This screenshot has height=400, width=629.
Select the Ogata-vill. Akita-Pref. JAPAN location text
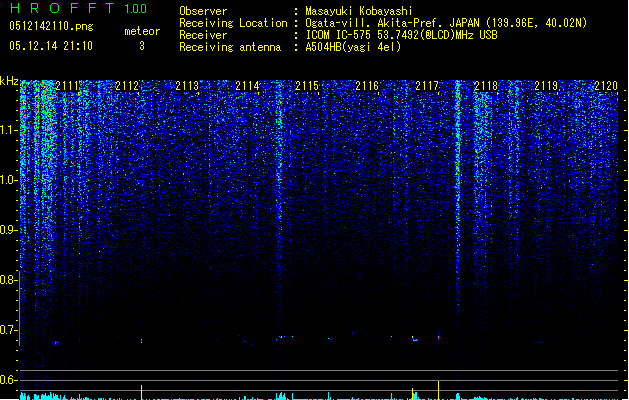pyautogui.click(x=446, y=23)
